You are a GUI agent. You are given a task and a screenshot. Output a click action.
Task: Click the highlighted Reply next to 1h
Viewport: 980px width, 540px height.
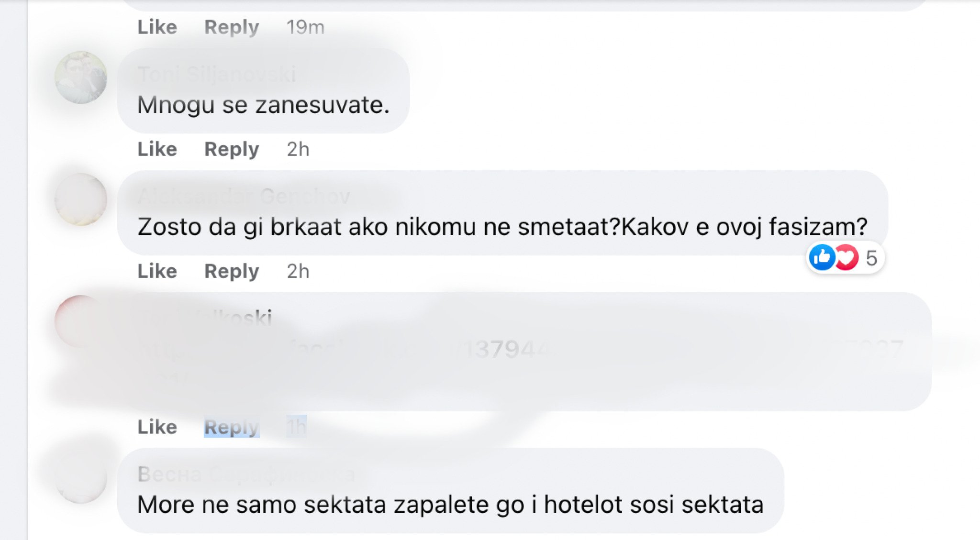[x=232, y=427]
